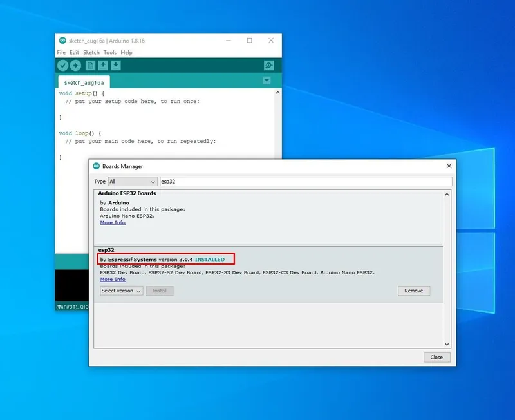The image size is (515, 420).
Task: Create a new sketch using the New icon
Action: tap(89, 65)
